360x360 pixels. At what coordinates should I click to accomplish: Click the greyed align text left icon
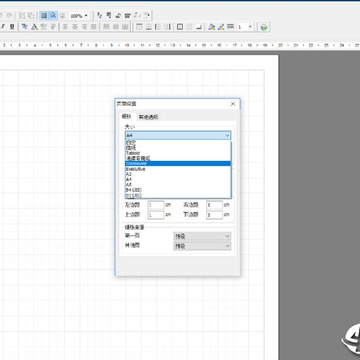point(65,27)
